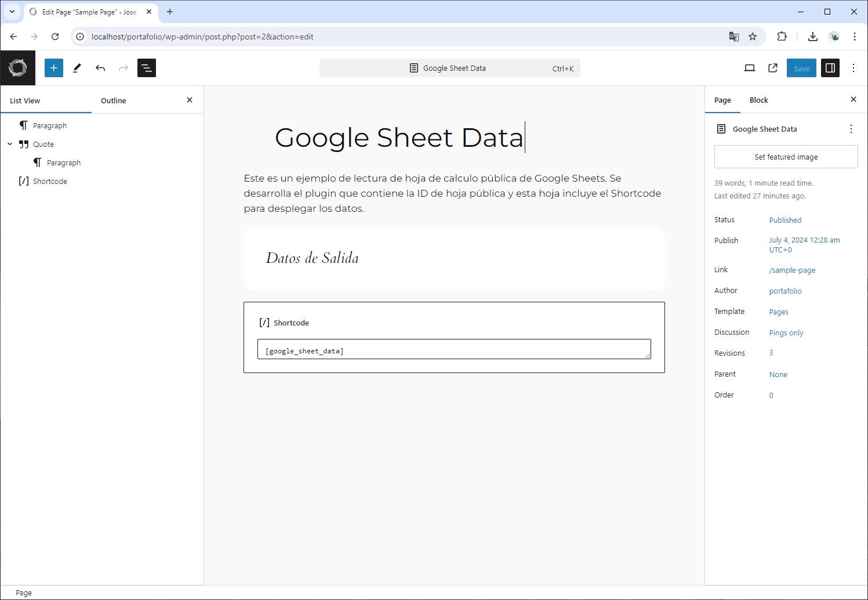Bookmark this page with star icon
868x600 pixels.
click(753, 37)
